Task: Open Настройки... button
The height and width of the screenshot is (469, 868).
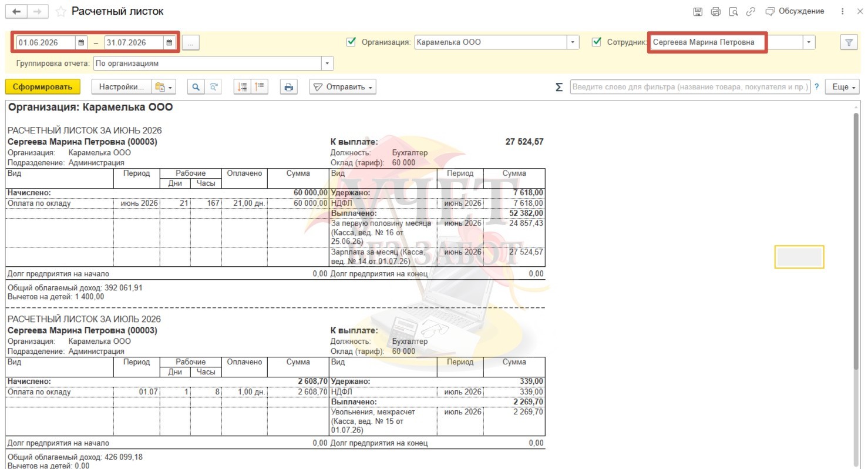Action: [122, 87]
